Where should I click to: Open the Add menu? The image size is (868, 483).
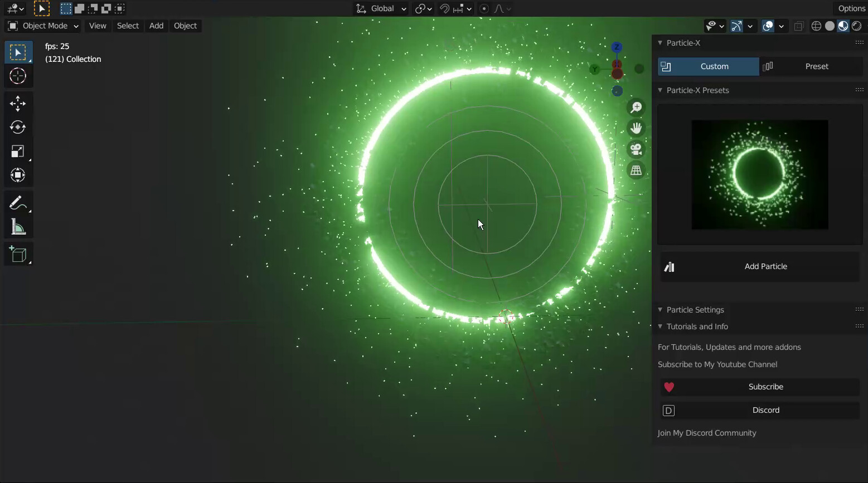click(x=156, y=26)
